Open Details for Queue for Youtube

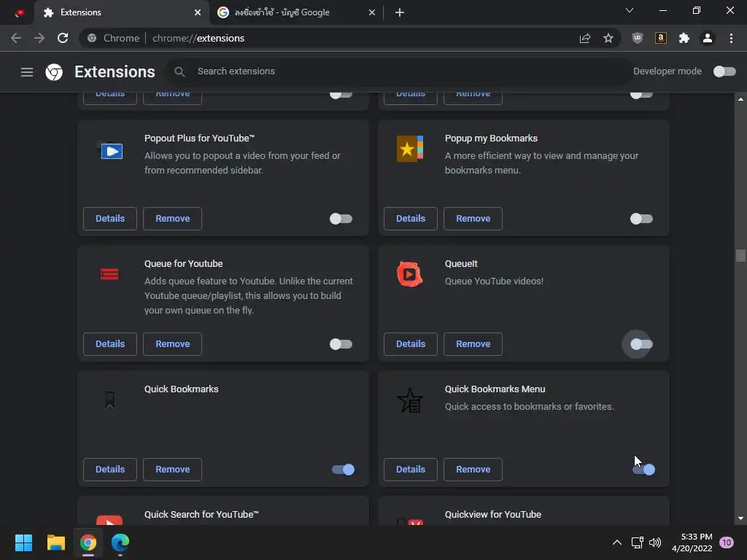pos(110,344)
